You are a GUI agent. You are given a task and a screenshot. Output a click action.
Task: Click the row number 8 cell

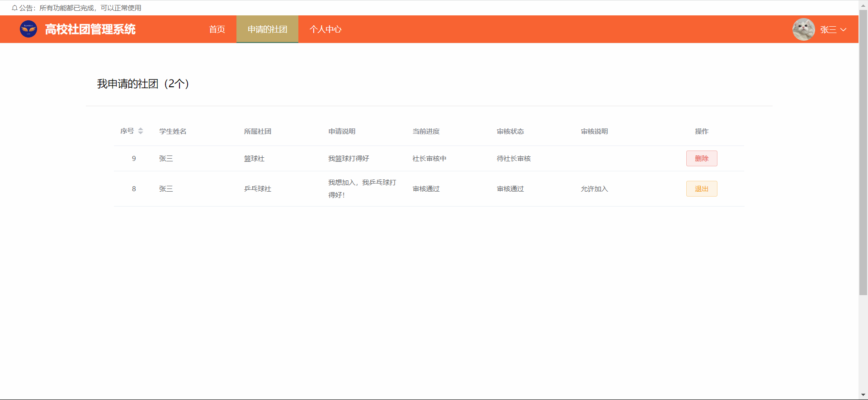point(134,189)
